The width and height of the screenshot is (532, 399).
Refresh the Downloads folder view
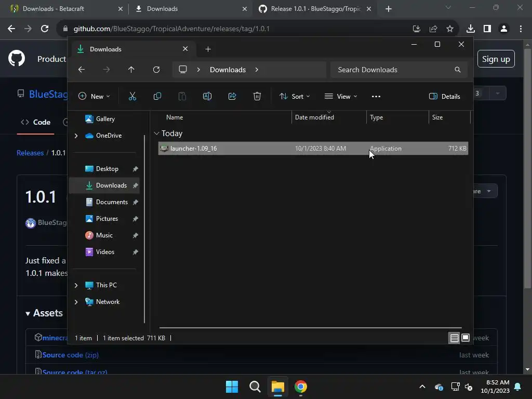click(156, 70)
